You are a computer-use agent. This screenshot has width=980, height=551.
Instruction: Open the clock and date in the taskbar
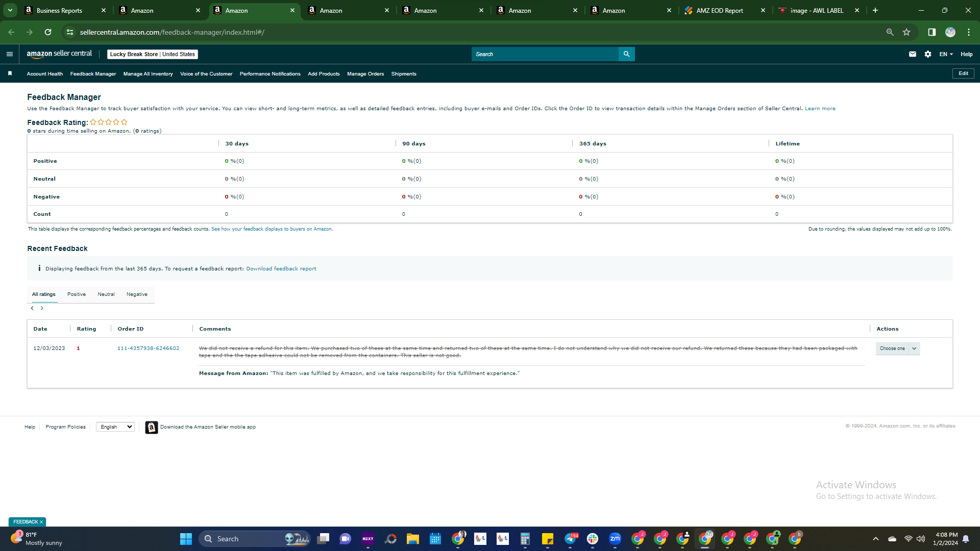[946, 539]
